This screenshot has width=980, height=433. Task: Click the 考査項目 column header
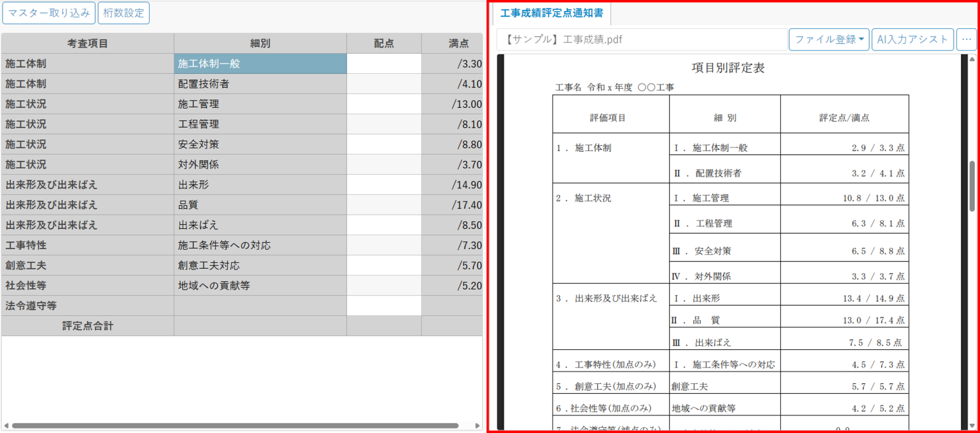coord(88,44)
